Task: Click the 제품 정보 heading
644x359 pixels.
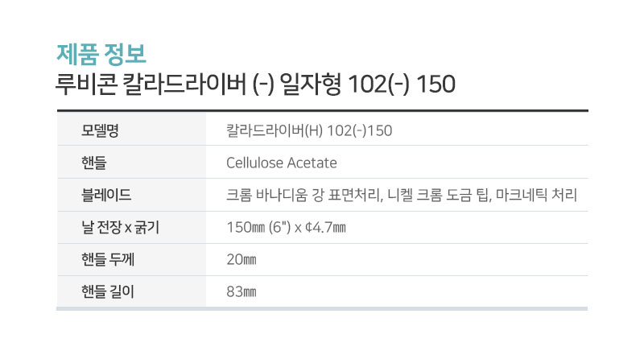Action: coord(101,54)
